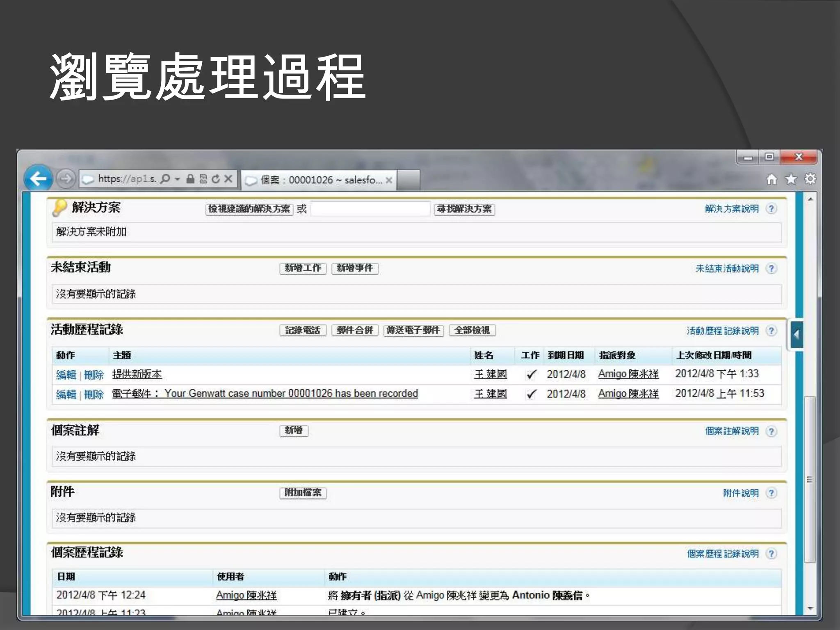
Task: Open 王建國 contact in 提供新版本 row
Action: point(491,374)
